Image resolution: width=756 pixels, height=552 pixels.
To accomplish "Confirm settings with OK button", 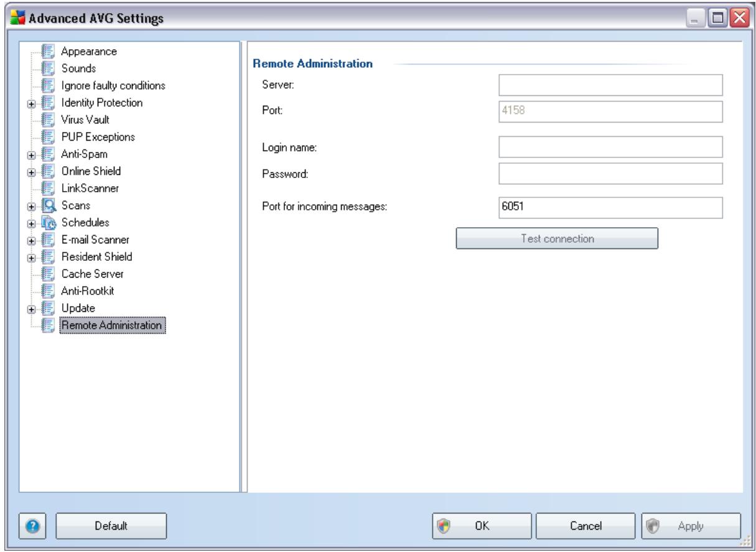I will (482, 525).
